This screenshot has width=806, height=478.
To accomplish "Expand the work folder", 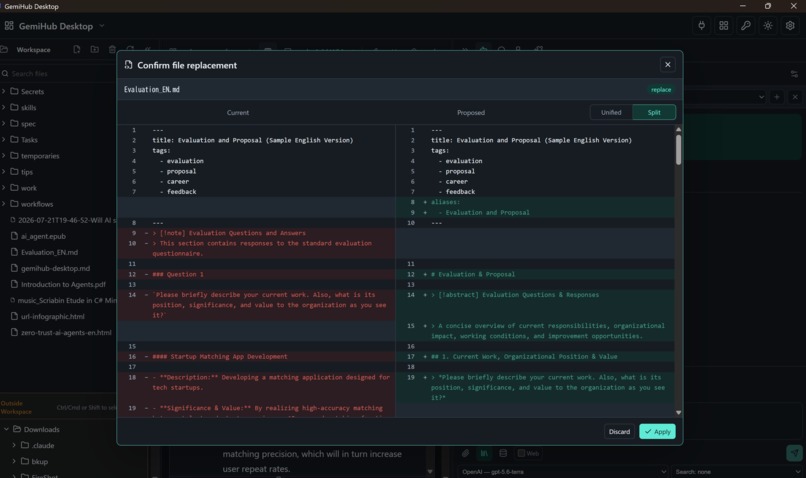I will [x=4, y=188].
